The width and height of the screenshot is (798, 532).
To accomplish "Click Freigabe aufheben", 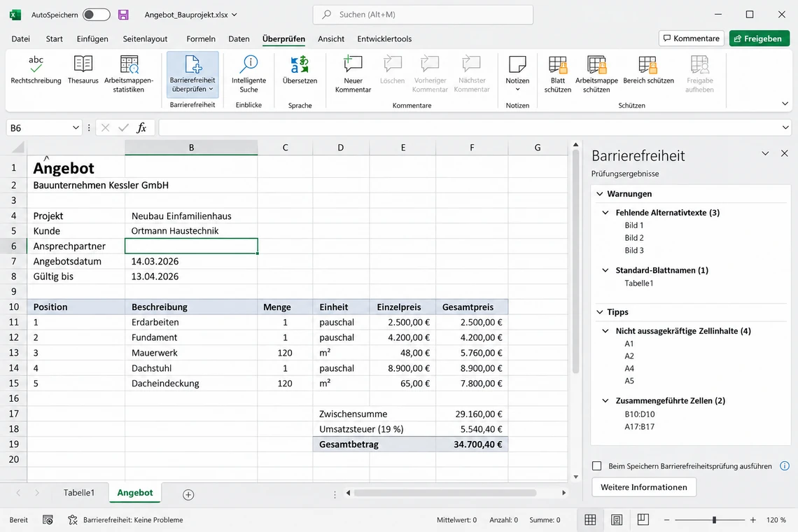I will point(699,74).
